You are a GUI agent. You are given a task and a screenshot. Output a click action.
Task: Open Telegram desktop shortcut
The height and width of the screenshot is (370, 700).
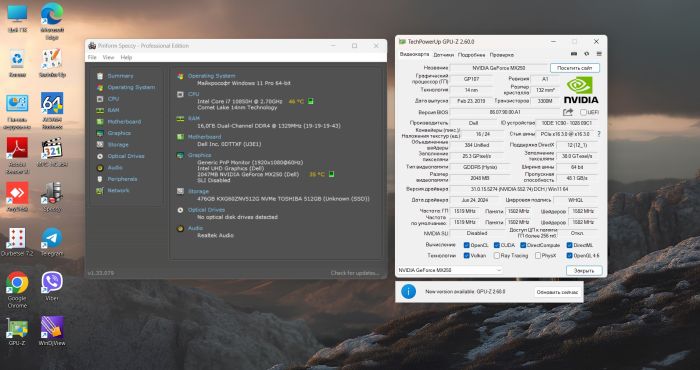[52, 241]
